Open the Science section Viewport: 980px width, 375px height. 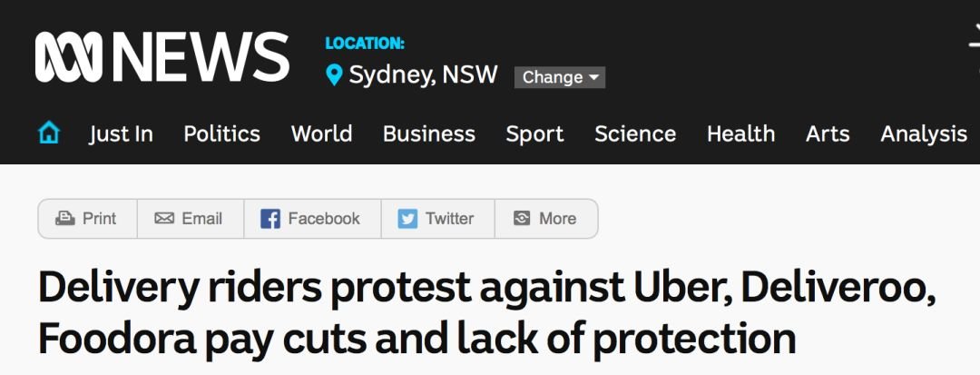tap(634, 133)
